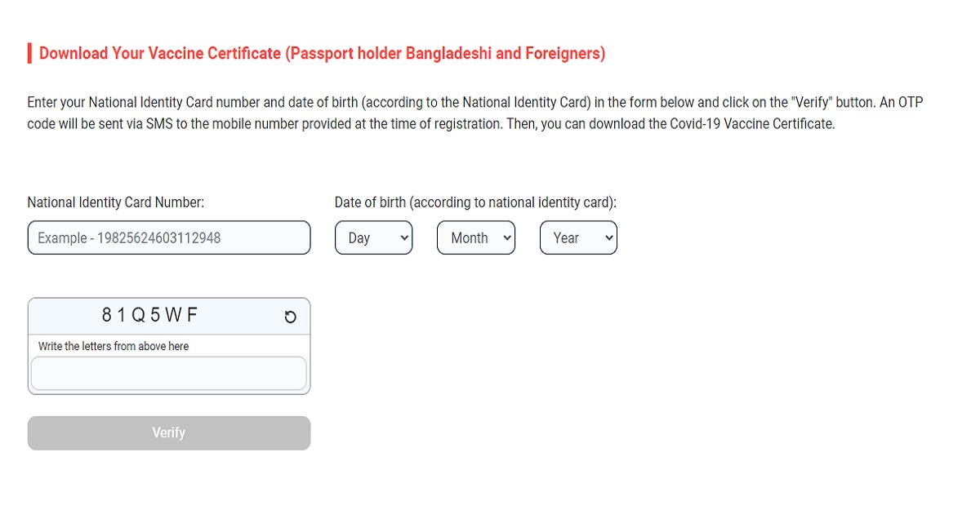Click the National Identity Card Number label
The width and height of the screenshot is (980, 510).
116,202
